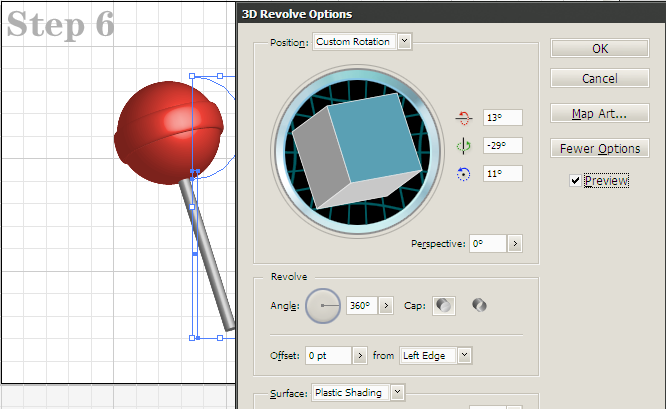Viewport: 666px width, 409px height.
Task: Click the red lollipop candy on canvas
Action: 169,133
